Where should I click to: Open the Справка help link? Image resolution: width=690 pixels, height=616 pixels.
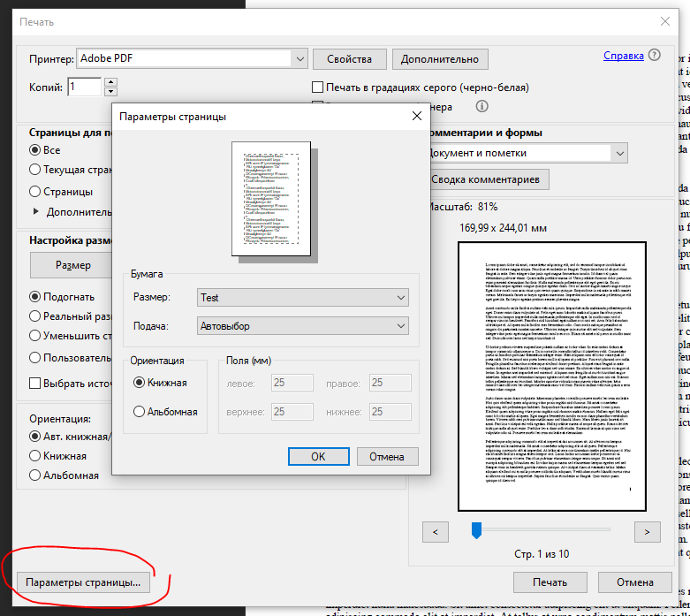(623, 56)
